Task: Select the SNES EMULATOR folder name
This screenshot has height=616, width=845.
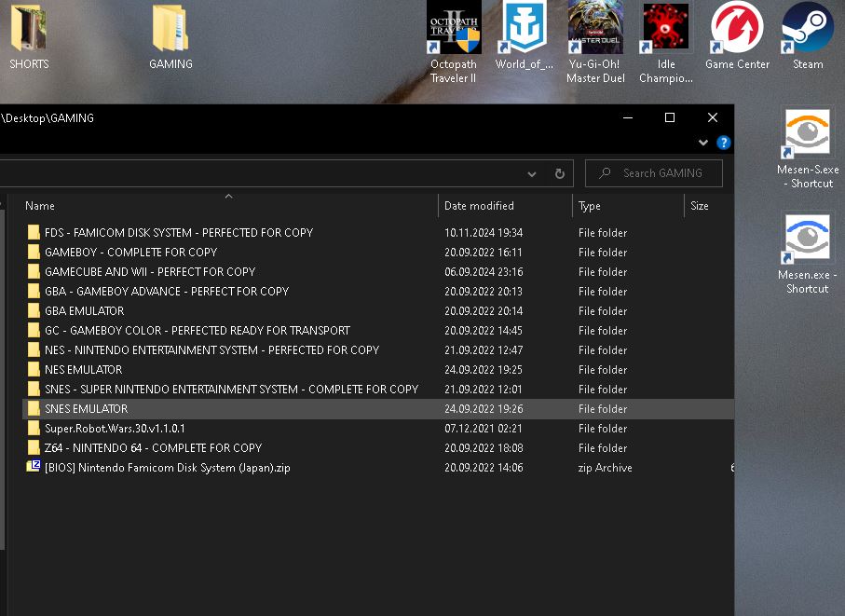Action: (x=87, y=408)
